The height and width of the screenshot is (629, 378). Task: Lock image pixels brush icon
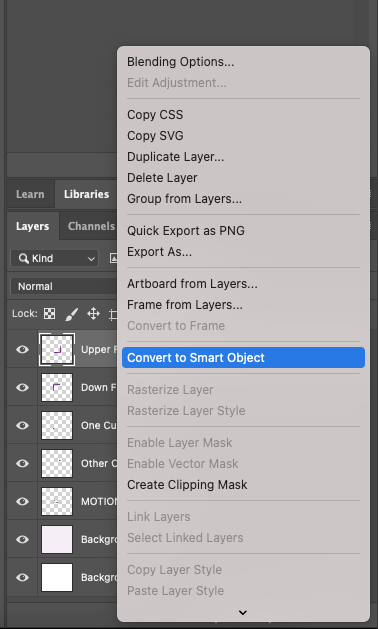tap(71, 314)
